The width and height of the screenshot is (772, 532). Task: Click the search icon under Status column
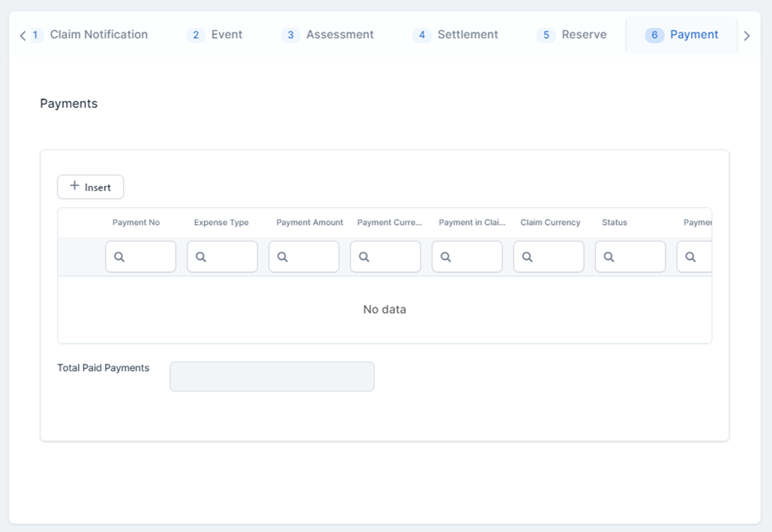pos(608,257)
